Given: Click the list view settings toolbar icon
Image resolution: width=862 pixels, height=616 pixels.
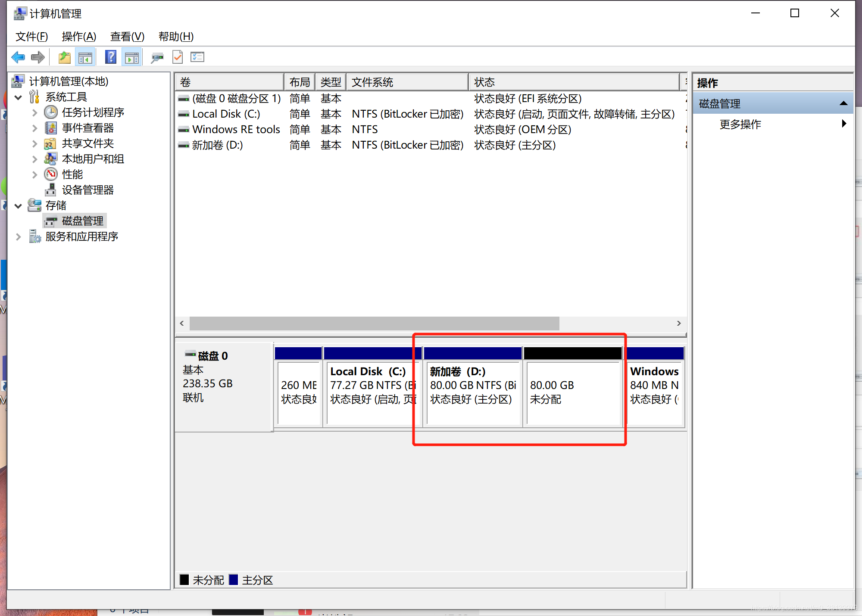Looking at the screenshot, I should click(197, 57).
